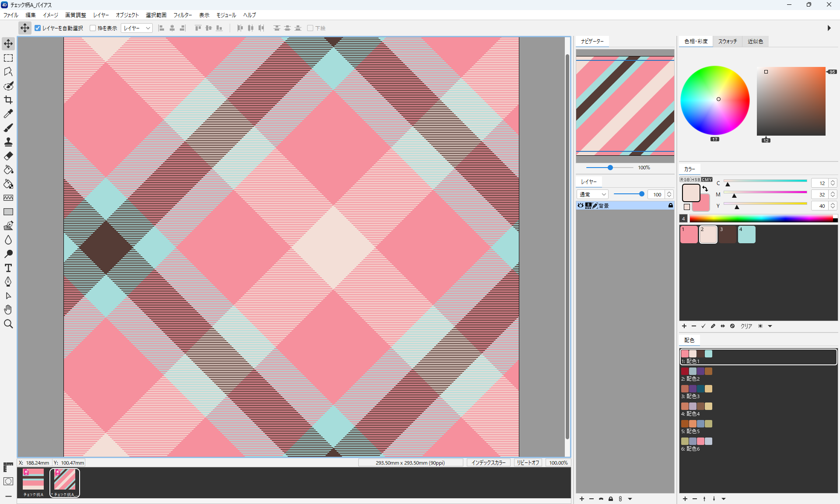Click the クリア button under palette
The height and width of the screenshot is (504, 840).
point(746,326)
